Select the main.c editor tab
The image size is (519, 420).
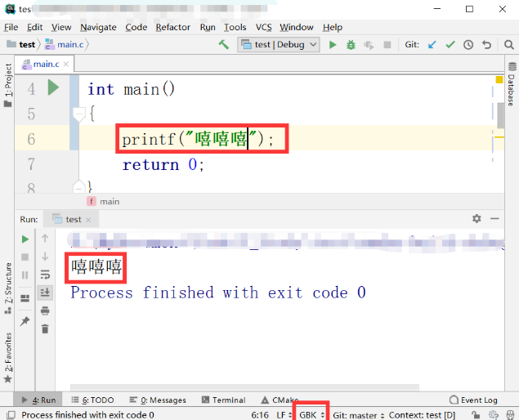coord(46,64)
